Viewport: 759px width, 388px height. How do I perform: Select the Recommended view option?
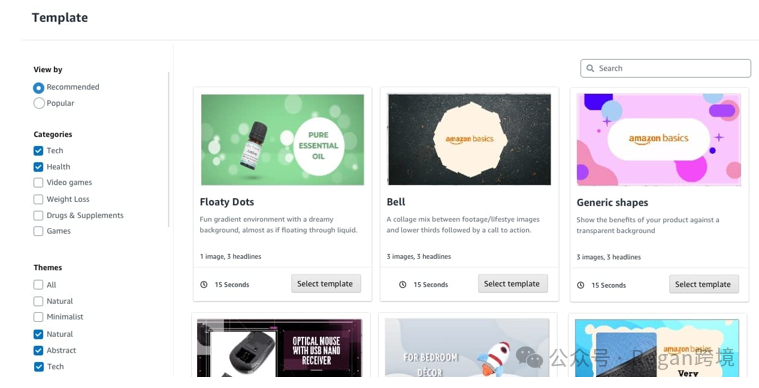[x=39, y=88]
